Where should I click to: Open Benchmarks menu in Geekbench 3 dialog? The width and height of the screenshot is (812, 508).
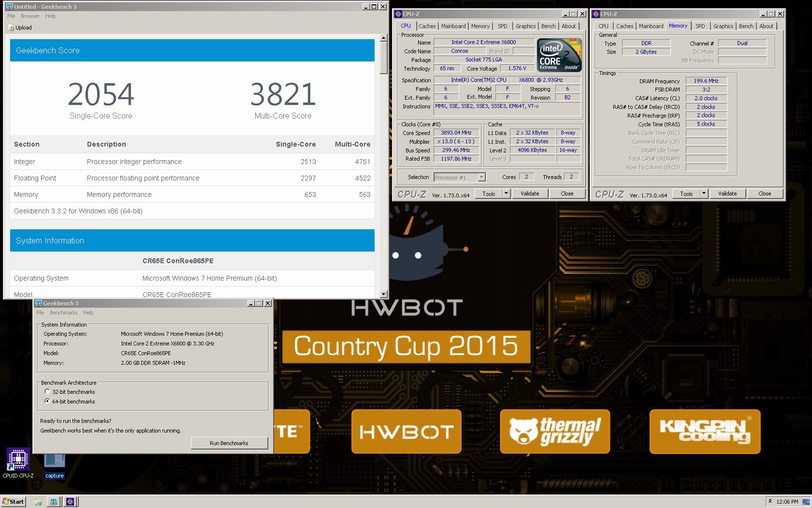click(x=63, y=313)
